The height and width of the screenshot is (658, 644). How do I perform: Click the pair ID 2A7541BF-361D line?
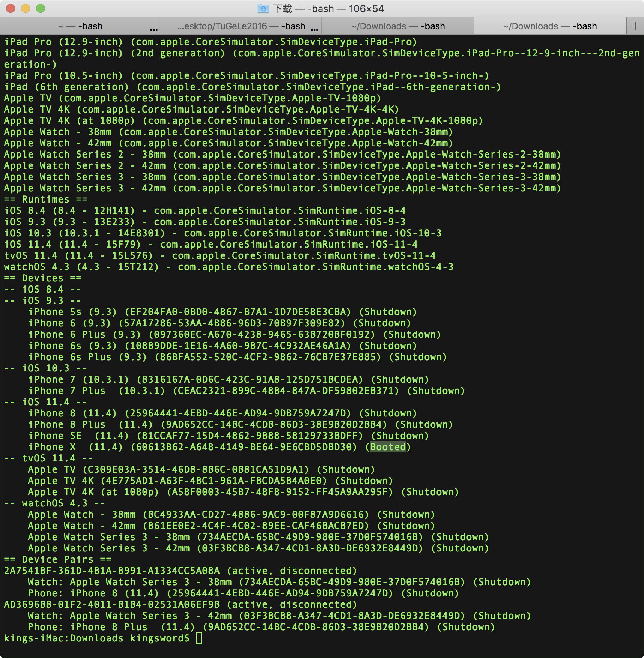[x=181, y=571]
